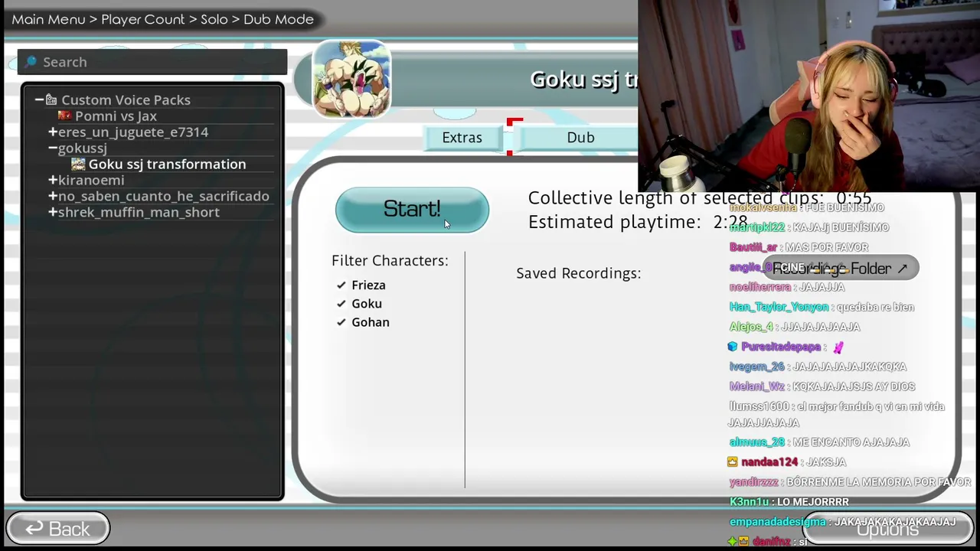The height and width of the screenshot is (551, 980).
Task: Go to Solo in the breadcrumb
Action: point(214,19)
